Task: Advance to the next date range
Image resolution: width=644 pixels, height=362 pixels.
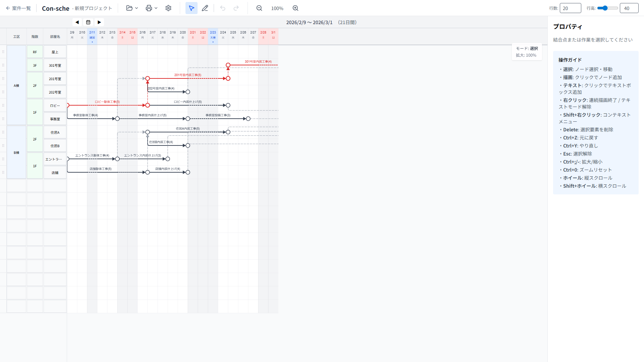Action: click(x=99, y=22)
